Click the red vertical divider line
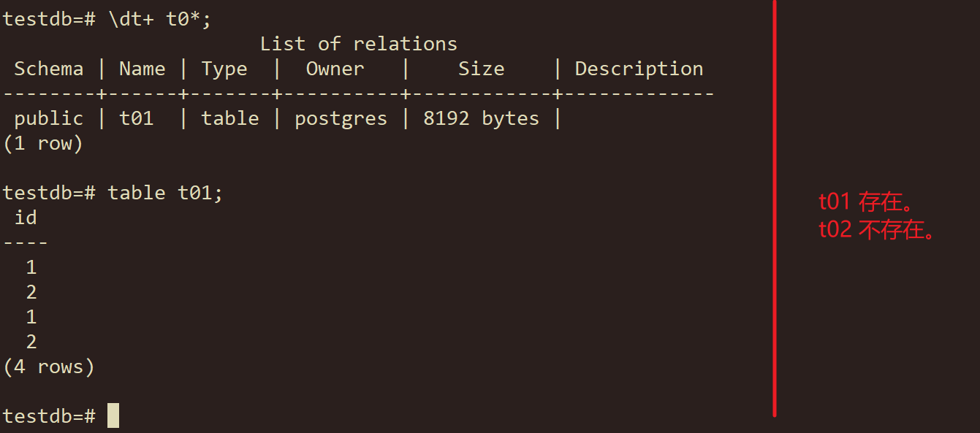The image size is (980, 433). point(774,208)
